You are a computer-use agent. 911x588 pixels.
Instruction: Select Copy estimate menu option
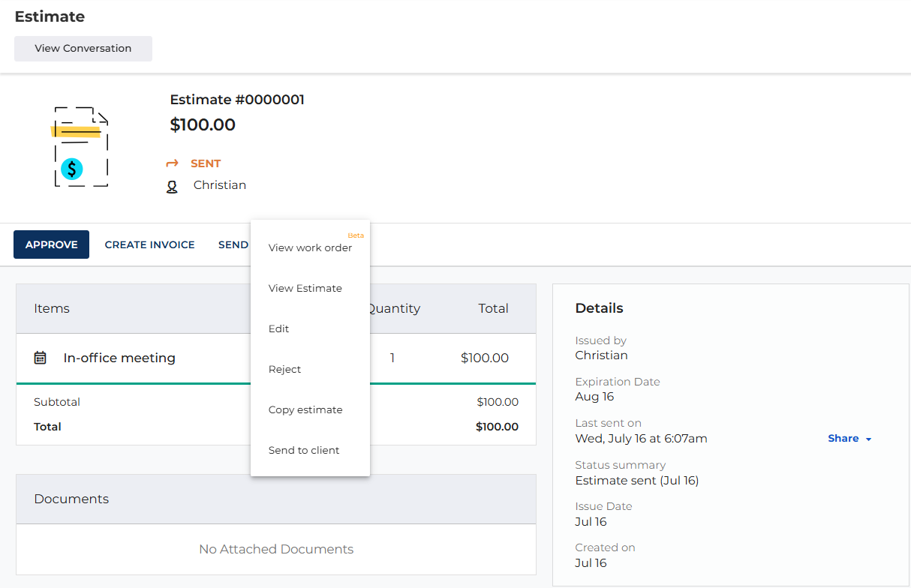(305, 410)
